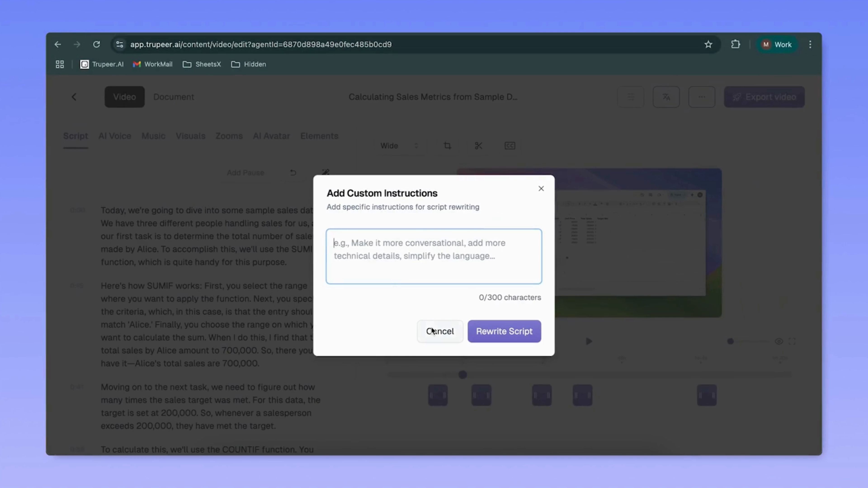Open the translate icon near Export video
Viewport: 868px width, 488px height.
click(666, 97)
